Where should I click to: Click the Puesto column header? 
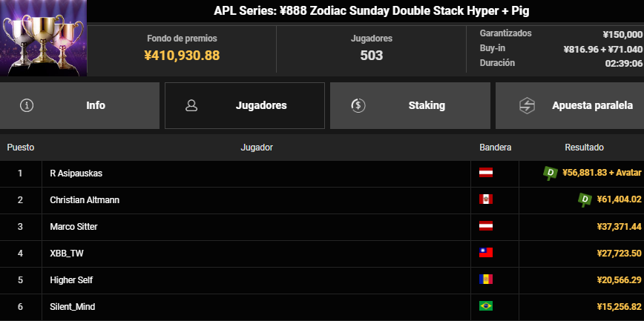click(21, 148)
